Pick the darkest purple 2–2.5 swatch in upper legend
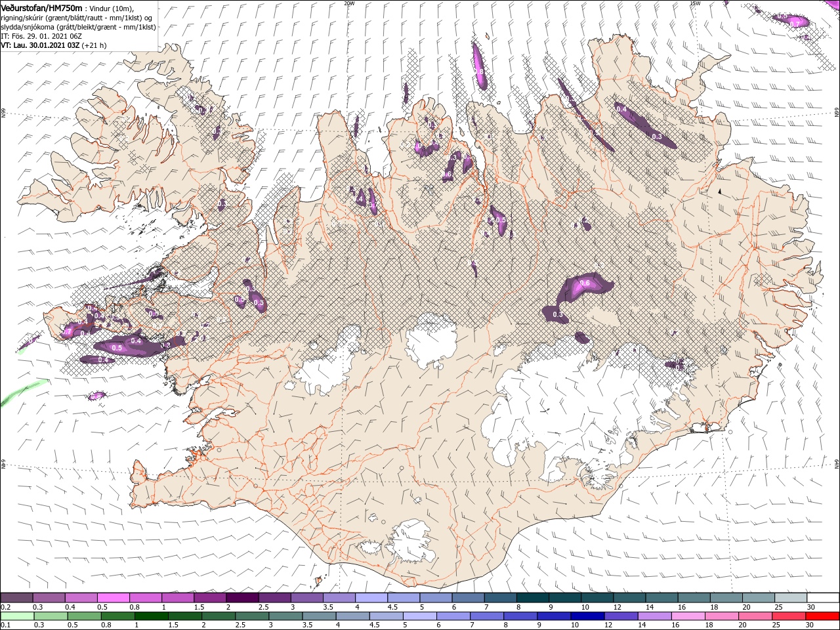Viewport: 840px width, 630px height. [x=242, y=598]
